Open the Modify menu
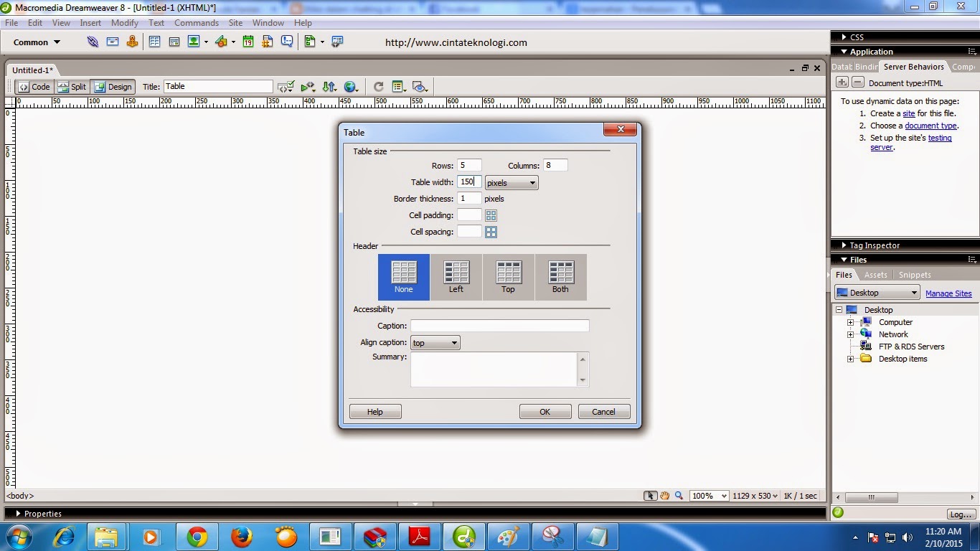The width and height of the screenshot is (980, 551). point(125,22)
